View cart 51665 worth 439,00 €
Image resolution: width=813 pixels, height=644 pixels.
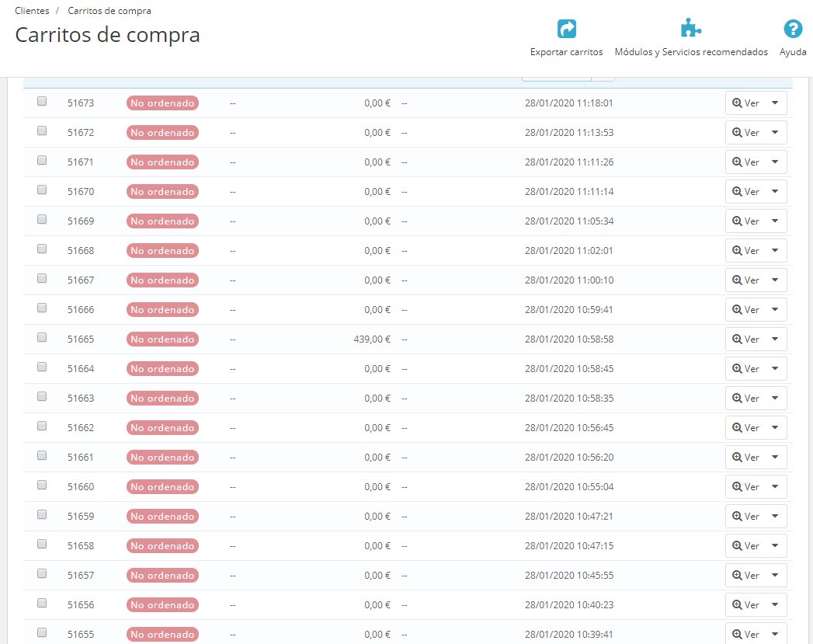point(745,339)
